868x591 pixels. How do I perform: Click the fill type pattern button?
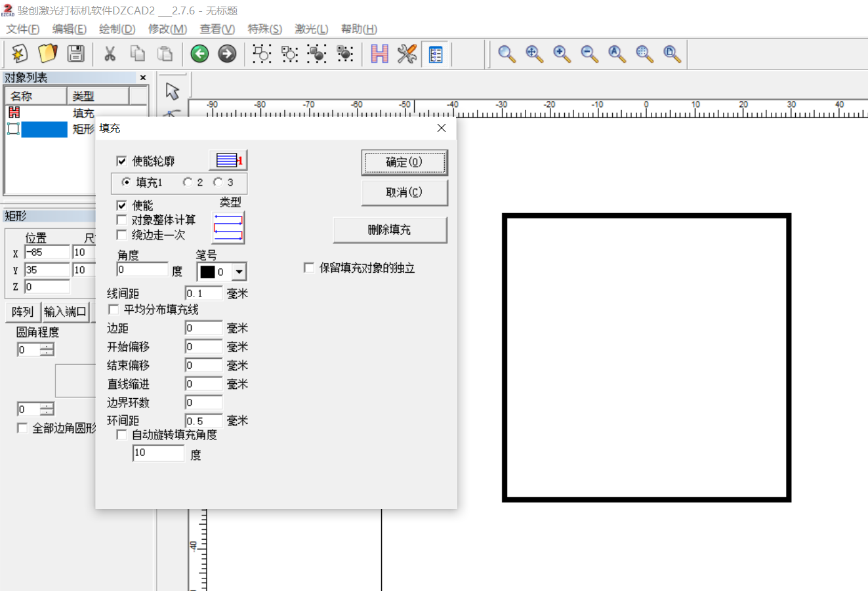point(228,227)
